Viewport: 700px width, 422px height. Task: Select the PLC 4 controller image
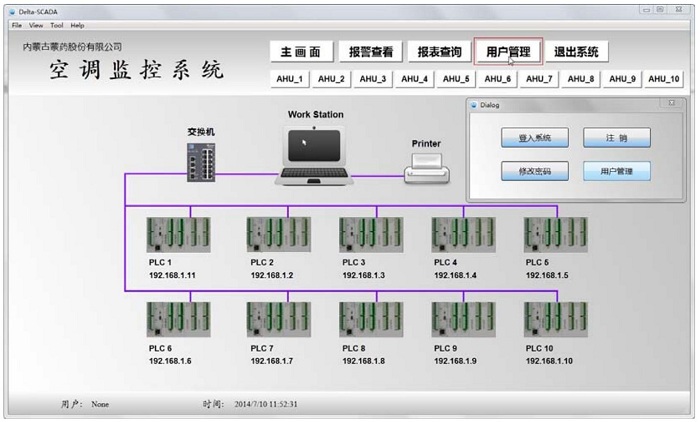point(463,235)
